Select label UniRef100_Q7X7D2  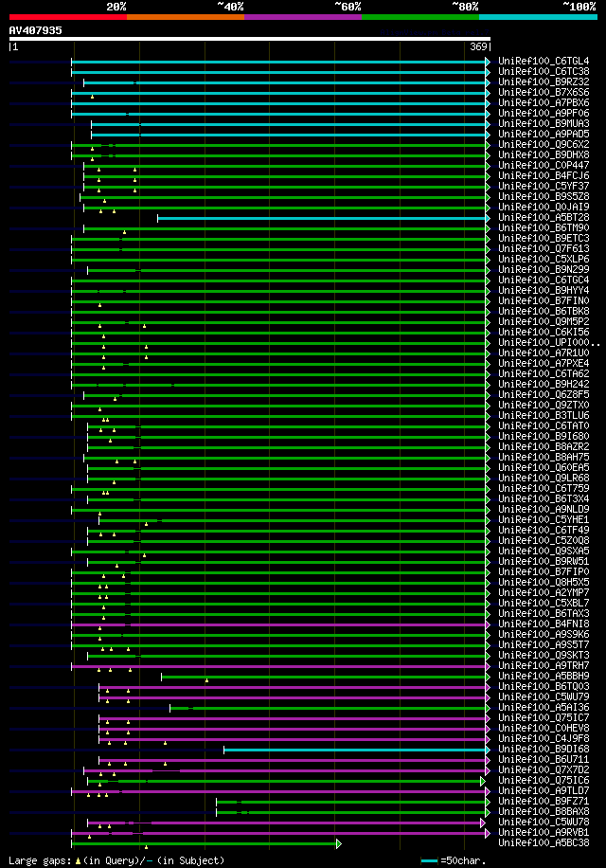pyautogui.click(x=544, y=770)
